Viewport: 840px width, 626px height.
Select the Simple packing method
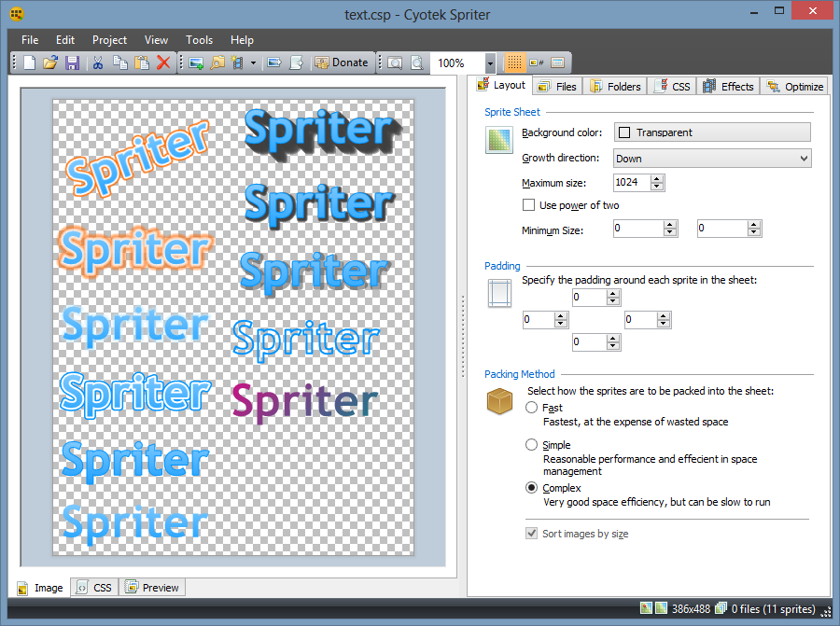tap(531, 444)
